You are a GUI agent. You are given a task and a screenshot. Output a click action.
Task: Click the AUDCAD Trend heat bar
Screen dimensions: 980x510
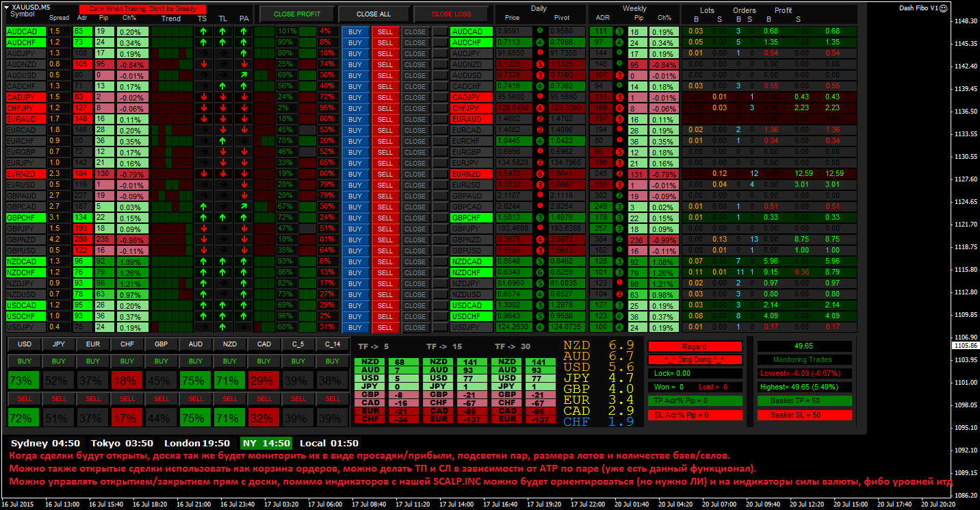pos(171,31)
